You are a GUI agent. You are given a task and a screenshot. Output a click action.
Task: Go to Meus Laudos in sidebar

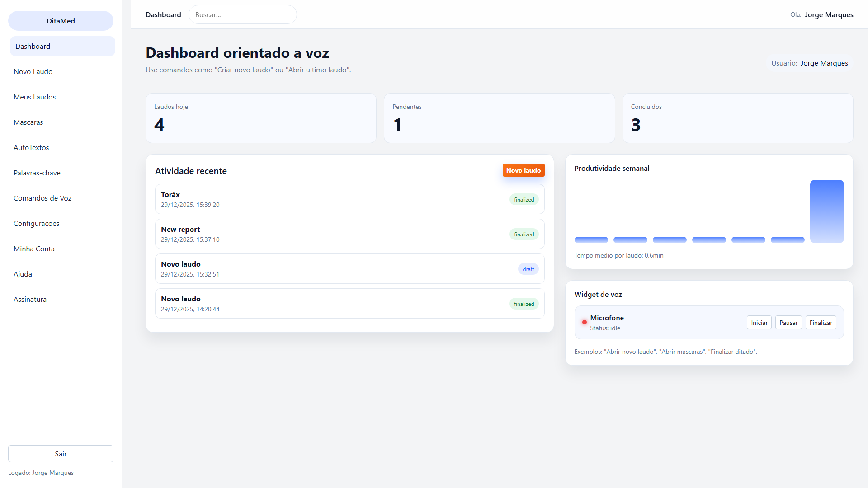coord(35,97)
